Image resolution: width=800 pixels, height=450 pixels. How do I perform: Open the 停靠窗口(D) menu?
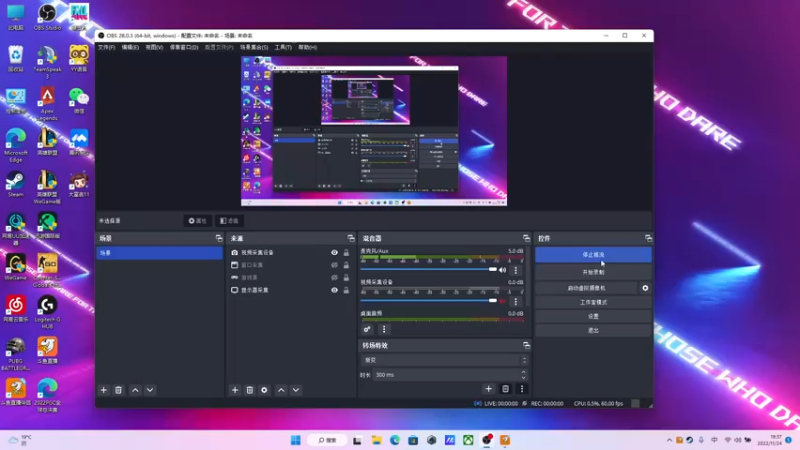click(184, 47)
